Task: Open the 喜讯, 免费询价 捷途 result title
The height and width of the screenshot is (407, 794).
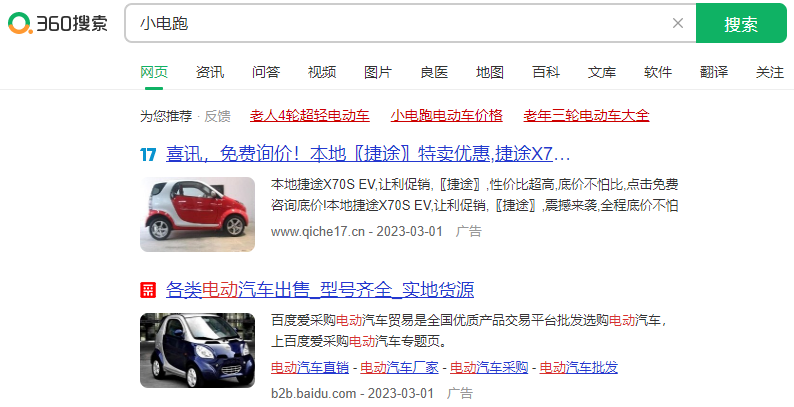Action: tap(368, 153)
